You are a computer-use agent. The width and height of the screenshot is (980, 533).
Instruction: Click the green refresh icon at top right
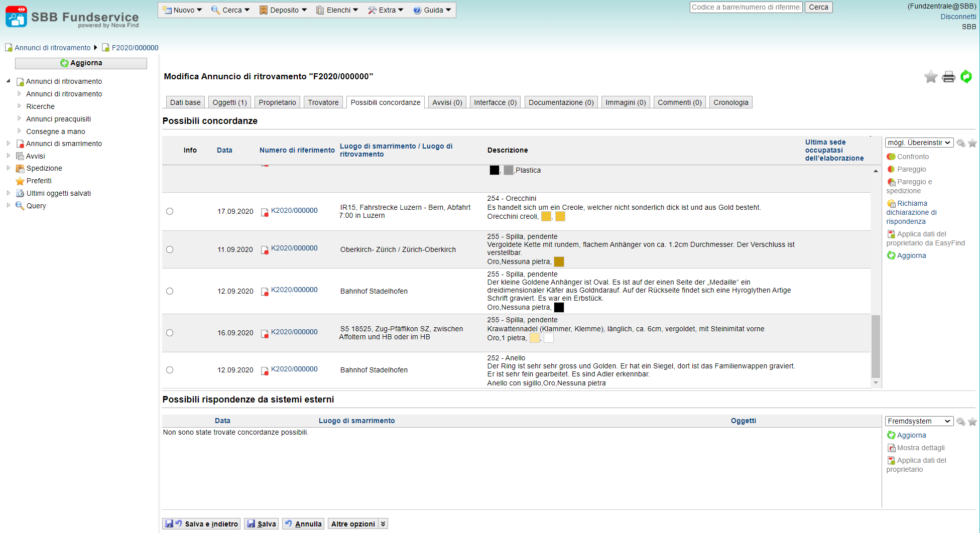coord(966,77)
